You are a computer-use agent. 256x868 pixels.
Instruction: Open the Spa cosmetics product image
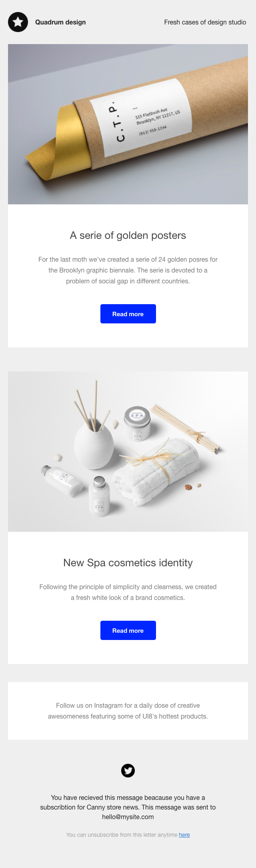click(128, 452)
